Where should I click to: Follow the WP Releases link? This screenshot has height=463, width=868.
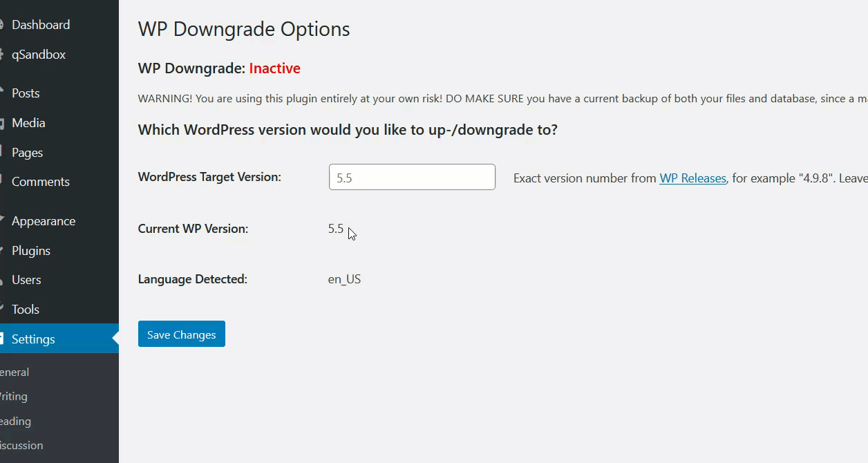coord(692,178)
